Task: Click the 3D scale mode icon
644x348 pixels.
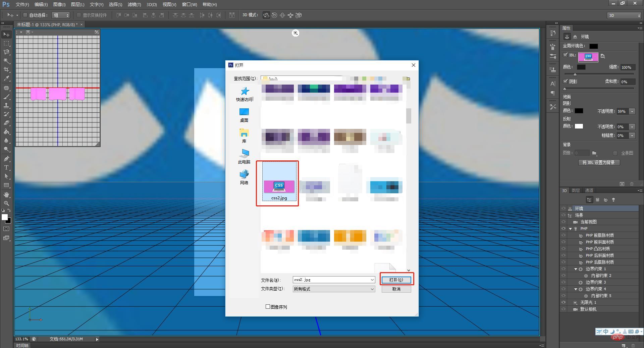Action: pyautogui.click(x=299, y=15)
